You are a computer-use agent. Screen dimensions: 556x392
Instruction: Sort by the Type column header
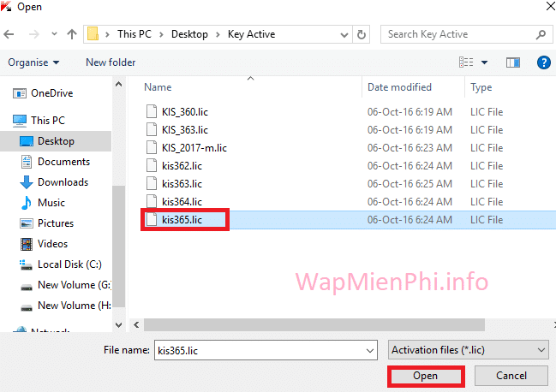pyautogui.click(x=481, y=87)
